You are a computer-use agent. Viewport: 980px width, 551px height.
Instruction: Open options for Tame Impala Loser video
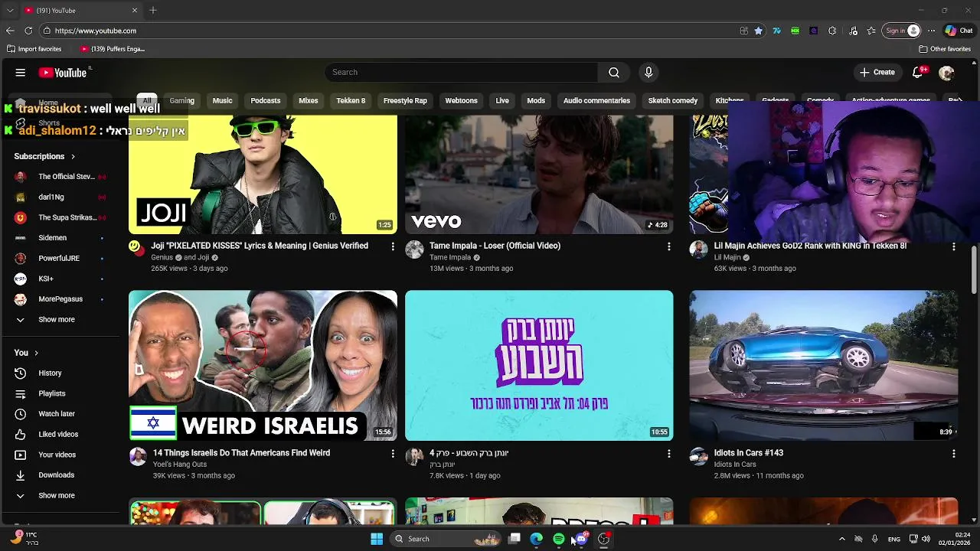point(668,246)
